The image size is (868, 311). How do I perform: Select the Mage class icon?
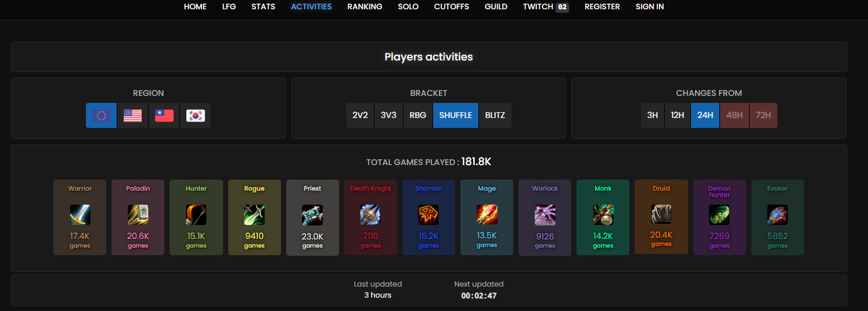pos(487,215)
